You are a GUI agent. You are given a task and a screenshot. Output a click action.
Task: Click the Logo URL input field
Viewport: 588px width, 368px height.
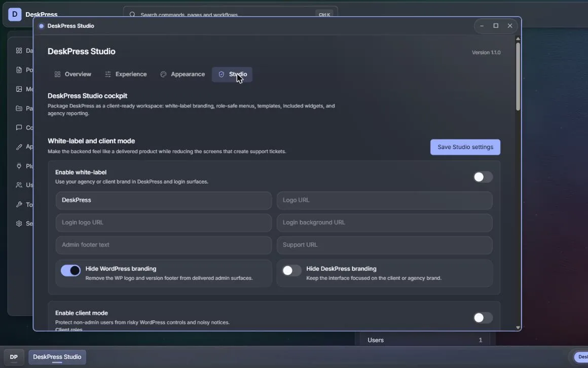384,200
